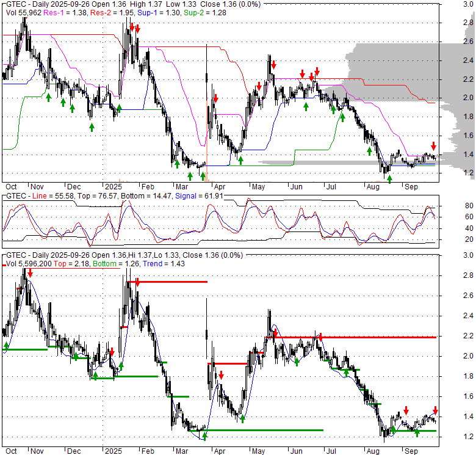Click the 'Signal = 61.91' oscillator legend
476x455 pixels.
[199, 196]
